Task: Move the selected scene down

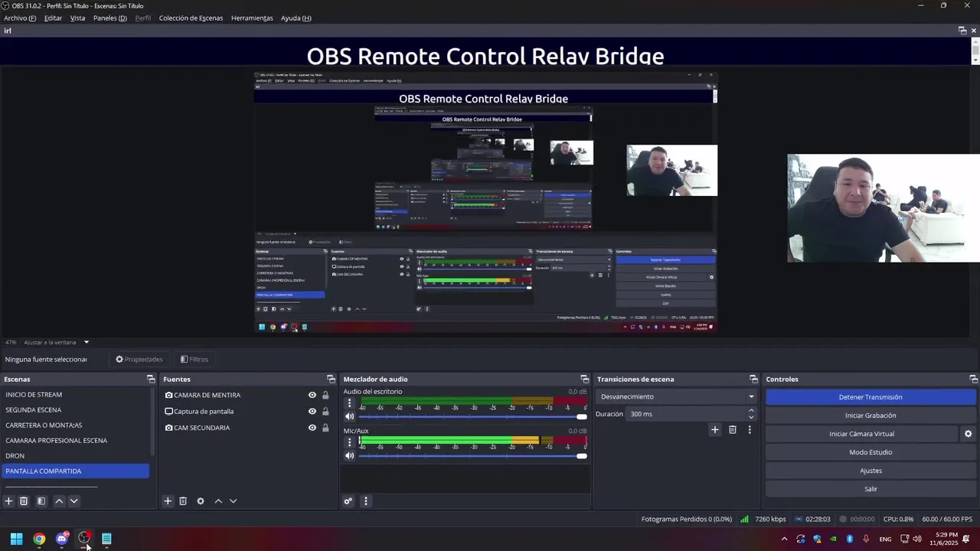Action: (73, 501)
